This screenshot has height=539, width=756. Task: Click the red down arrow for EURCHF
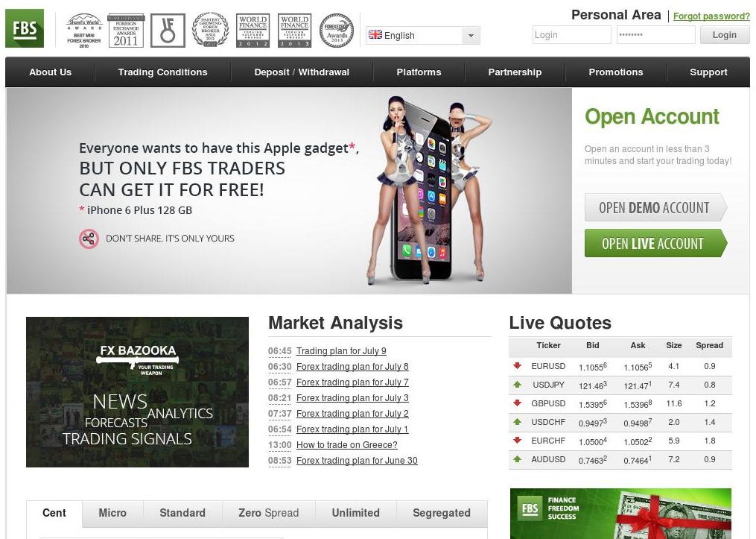pyautogui.click(x=518, y=440)
